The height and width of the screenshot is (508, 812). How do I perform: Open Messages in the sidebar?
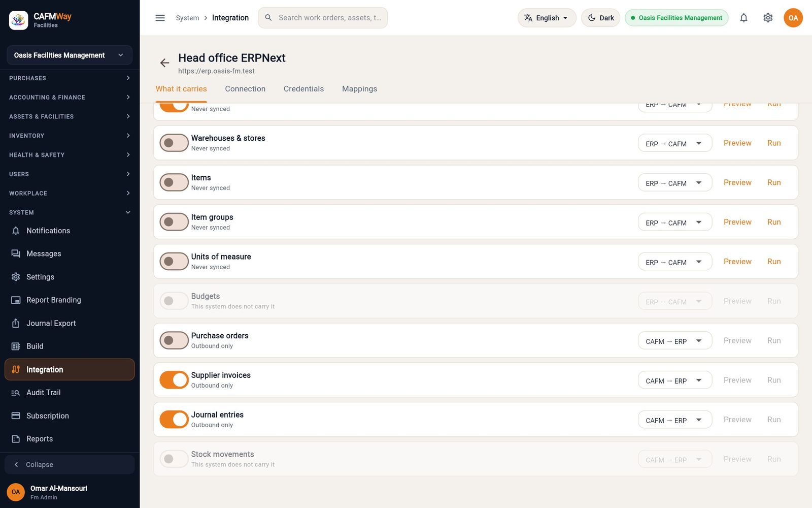pos(70,253)
